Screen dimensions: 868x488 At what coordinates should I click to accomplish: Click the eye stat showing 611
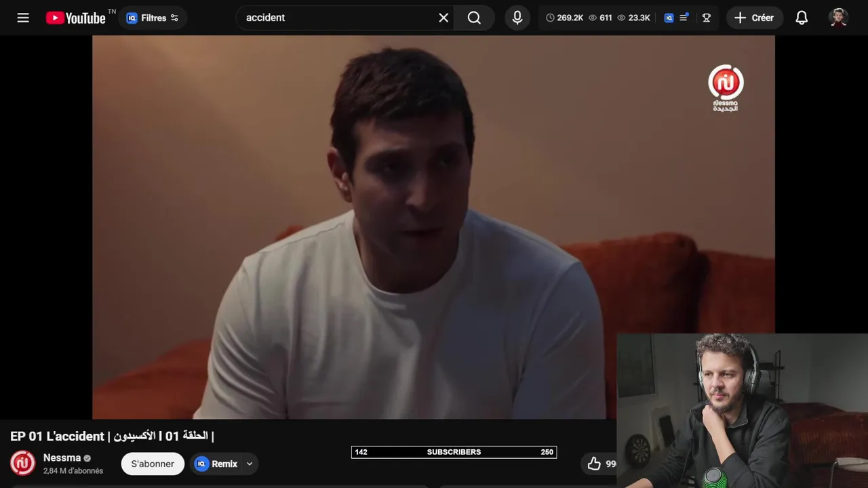(600, 18)
